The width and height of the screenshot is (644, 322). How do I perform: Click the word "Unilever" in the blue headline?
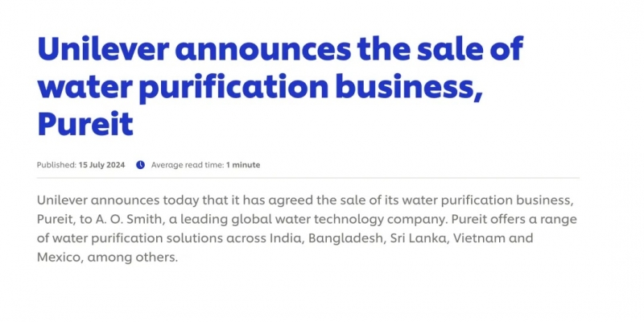point(101,50)
